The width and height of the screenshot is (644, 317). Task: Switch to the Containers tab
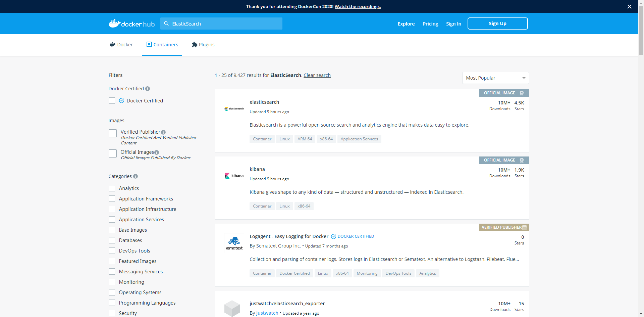point(162,45)
